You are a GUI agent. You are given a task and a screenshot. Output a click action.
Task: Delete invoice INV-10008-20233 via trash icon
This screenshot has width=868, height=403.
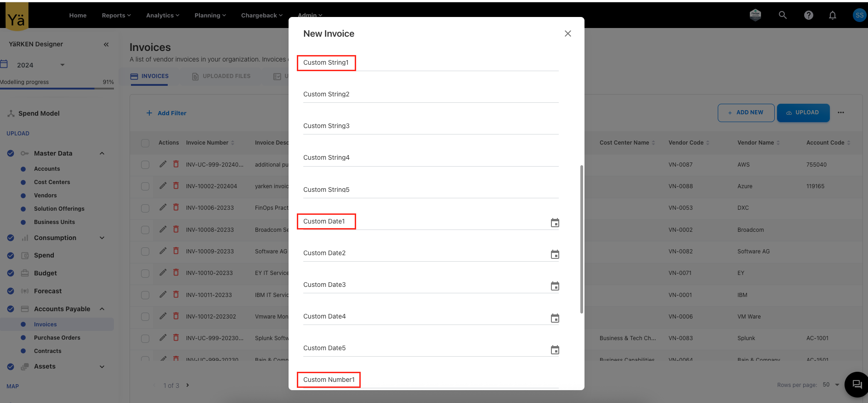tap(176, 229)
